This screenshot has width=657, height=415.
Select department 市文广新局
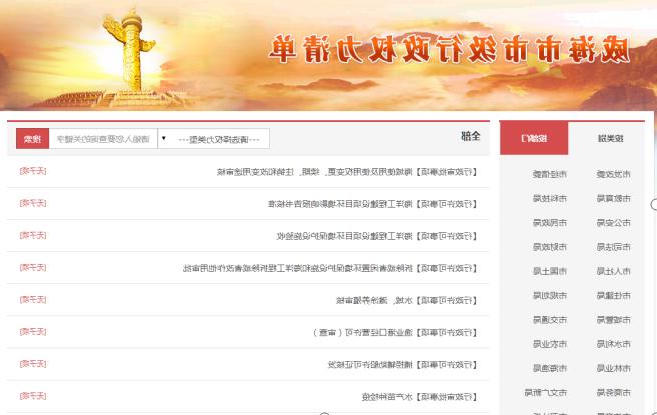coord(546,393)
